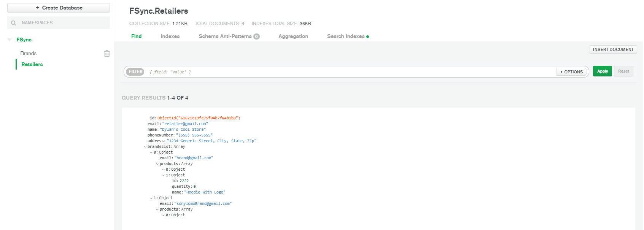The height and width of the screenshot is (230, 644).
Task: Select the Search Indexes tab
Action: click(x=345, y=36)
